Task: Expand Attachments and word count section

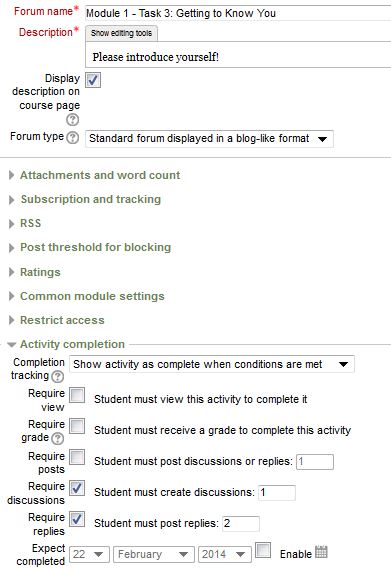Action: click(100, 175)
